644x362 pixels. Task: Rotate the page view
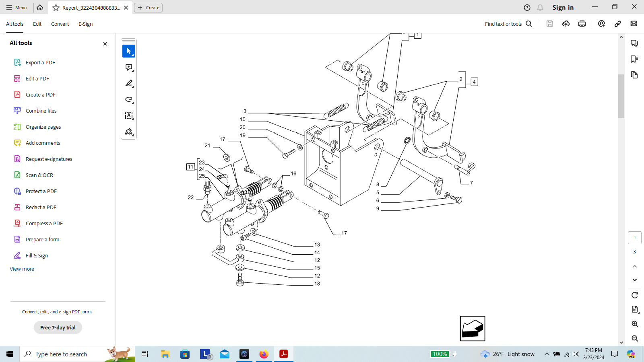tap(635, 295)
